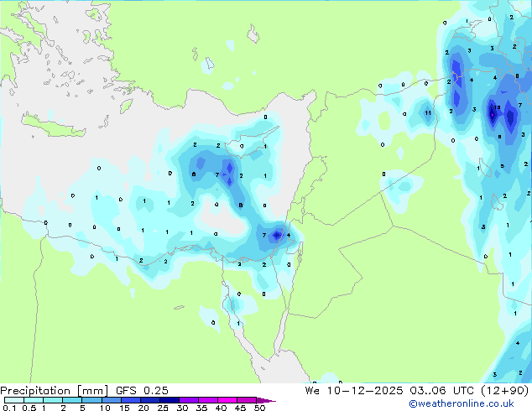Image resolution: width=532 pixels, height=411 pixels.
Task: Click the 'Precipitation [mm]' title text
Action: click(x=55, y=391)
